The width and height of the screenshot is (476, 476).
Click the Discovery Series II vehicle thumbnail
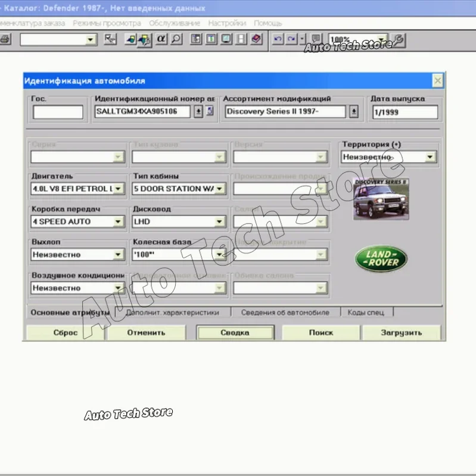(381, 200)
